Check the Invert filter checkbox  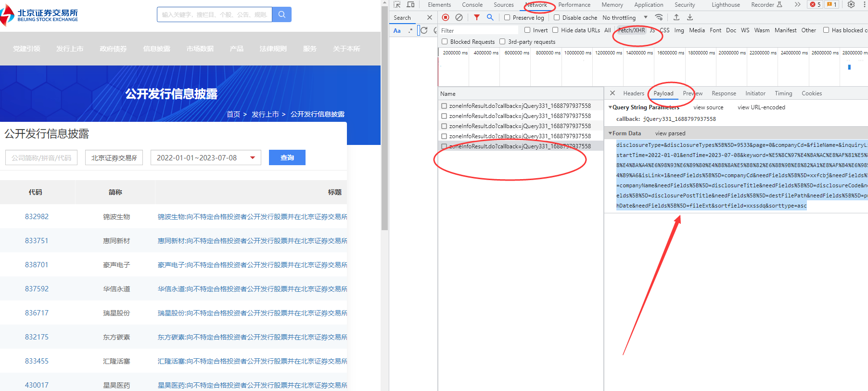coord(527,30)
